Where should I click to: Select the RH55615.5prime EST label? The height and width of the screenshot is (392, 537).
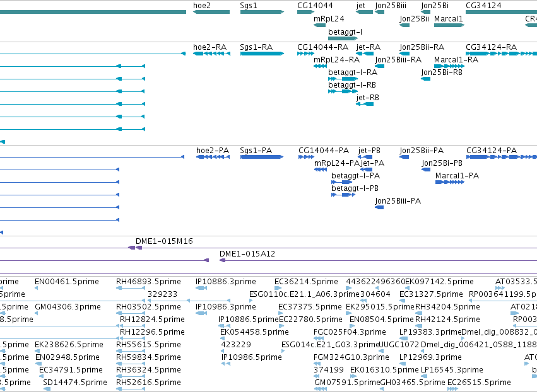(148, 345)
